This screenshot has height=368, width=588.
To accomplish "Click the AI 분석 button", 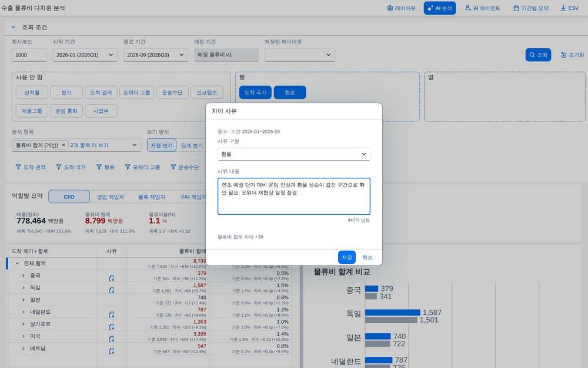I will [x=439, y=8].
